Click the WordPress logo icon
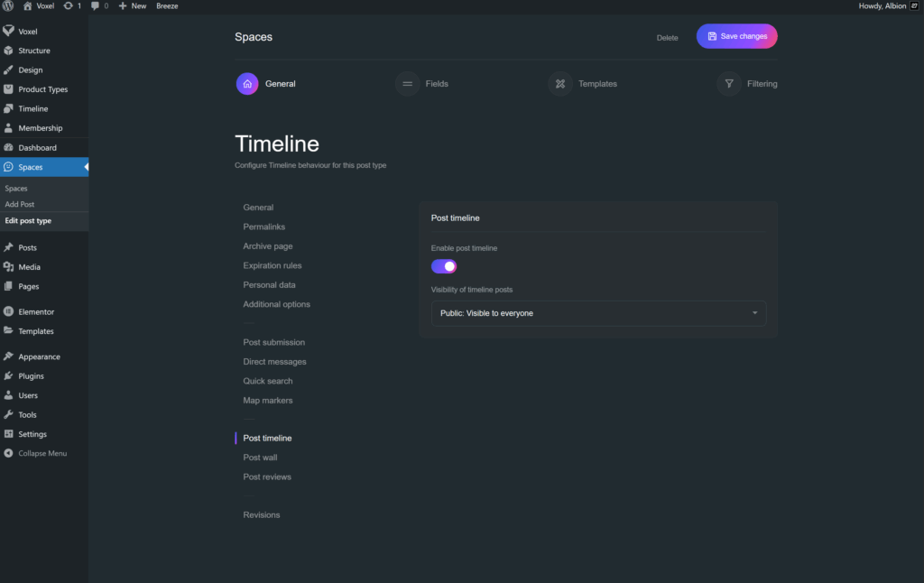The width and height of the screenshot is (924, 583). tap(8, 5)
